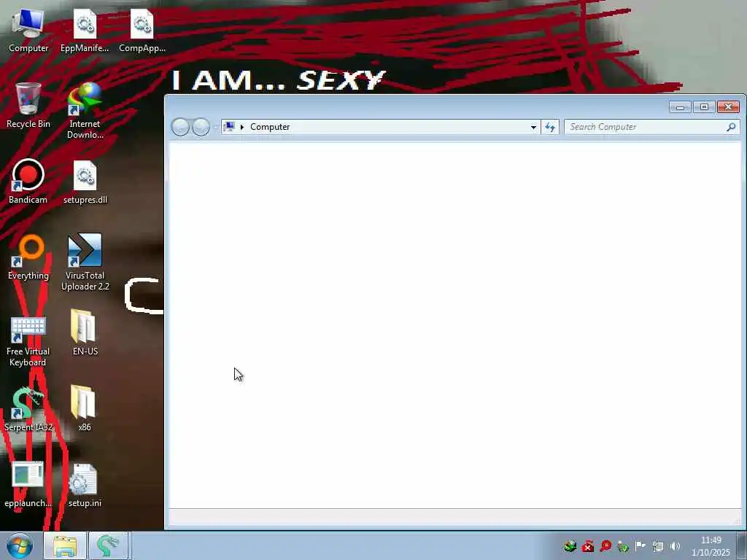Open the x86 folder
Image resolution: width=747 pixels, height=560 pixels.
click(85, 408)
